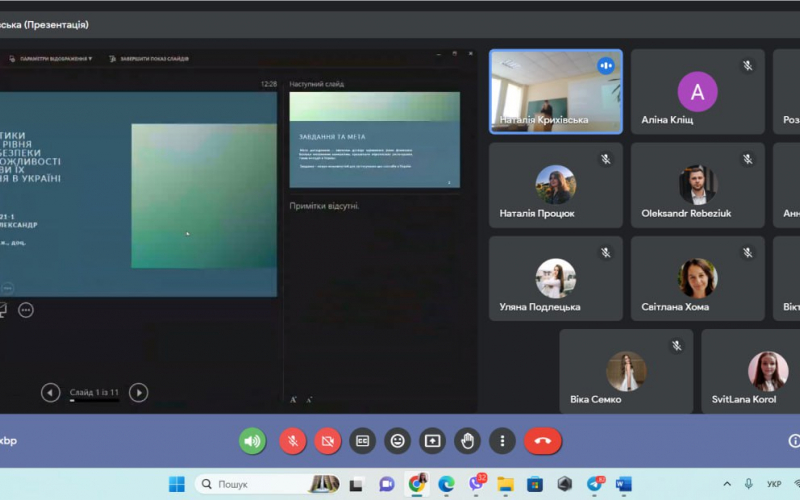Go to the next slide arrow
The image size is (800, 500).
[138, 392]
